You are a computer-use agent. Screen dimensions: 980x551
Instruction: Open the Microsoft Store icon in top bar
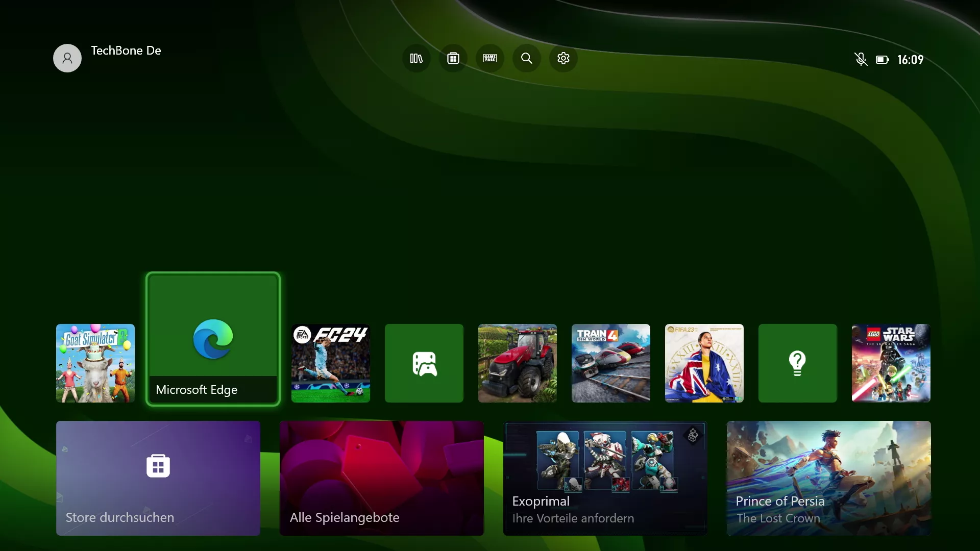[x=453, y=58]
